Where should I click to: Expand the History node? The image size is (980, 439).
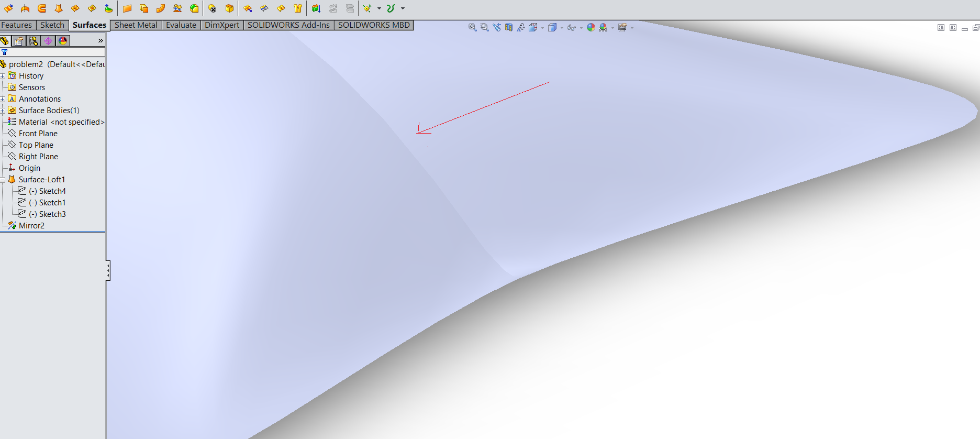(x=3, y=76)
